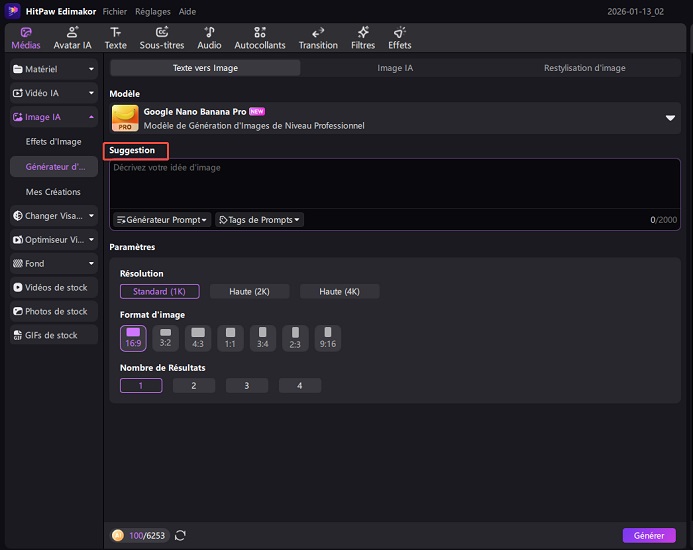Image resolution: width=693 pixels, height=550 pixels.
Task: Expand the Vidéo IA sidebar section
Action: pos(53,93)
